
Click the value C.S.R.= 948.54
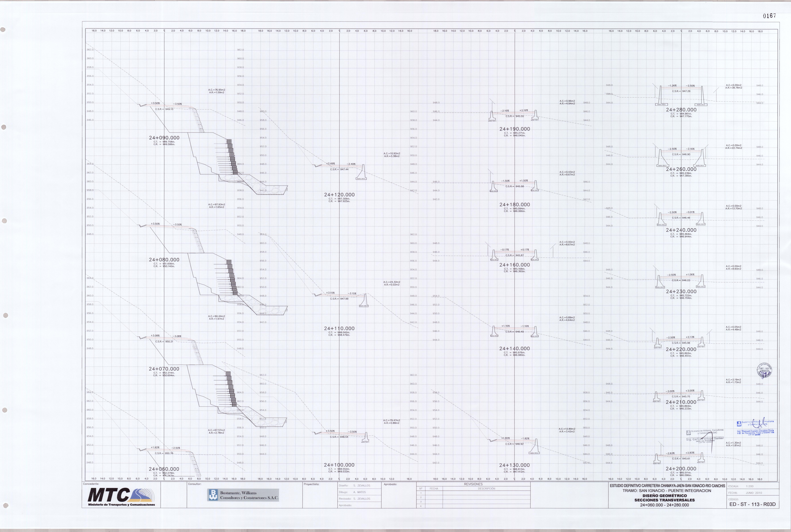point(339,437)
